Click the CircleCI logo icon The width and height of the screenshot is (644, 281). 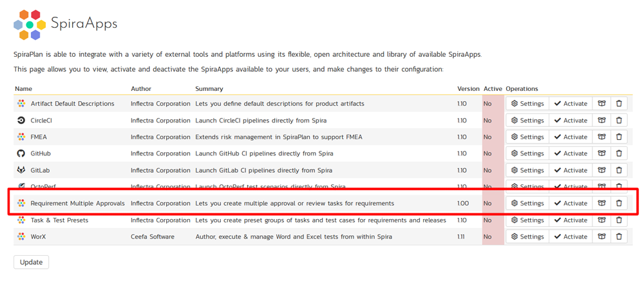pos(21,121)
